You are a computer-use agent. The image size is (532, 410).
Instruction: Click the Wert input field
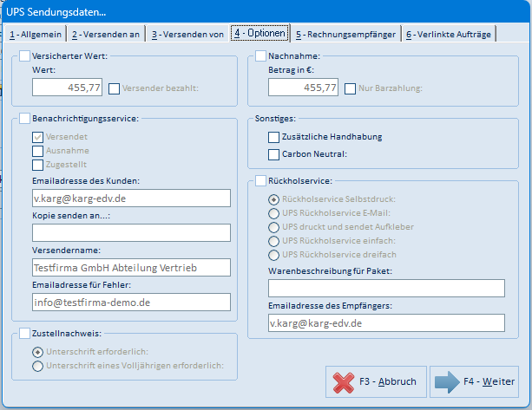67,88
